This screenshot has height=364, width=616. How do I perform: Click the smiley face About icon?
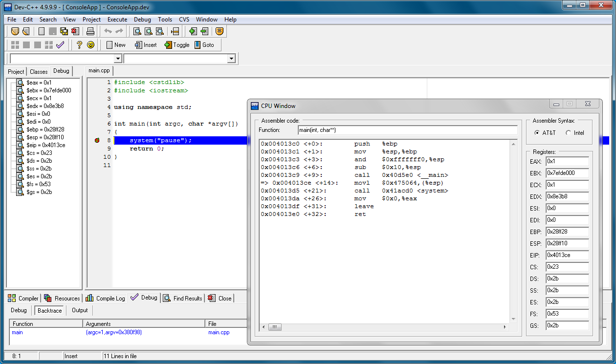pos(90,44)
